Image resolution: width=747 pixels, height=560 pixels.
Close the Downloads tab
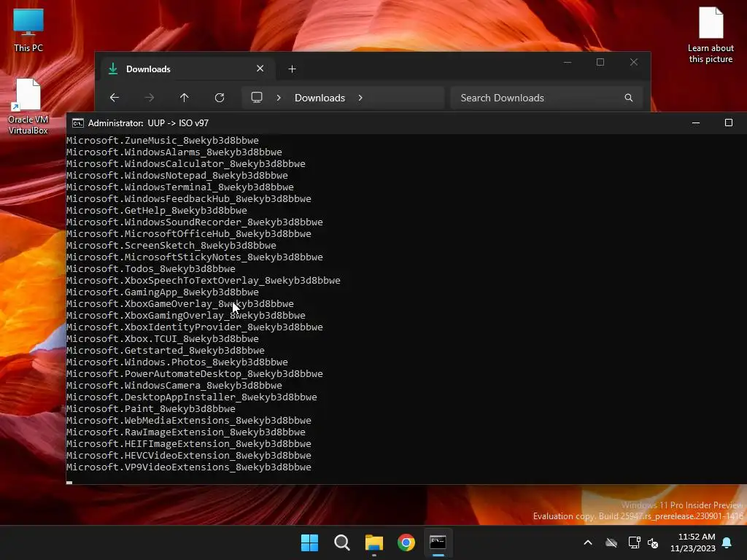(260, 69)
